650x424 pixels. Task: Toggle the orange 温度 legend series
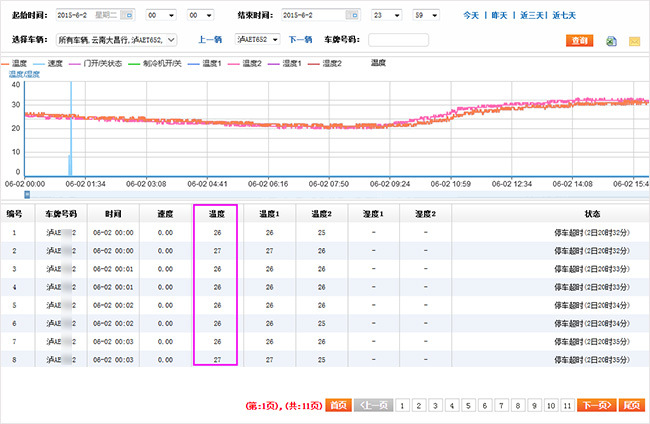coord(14,63)
